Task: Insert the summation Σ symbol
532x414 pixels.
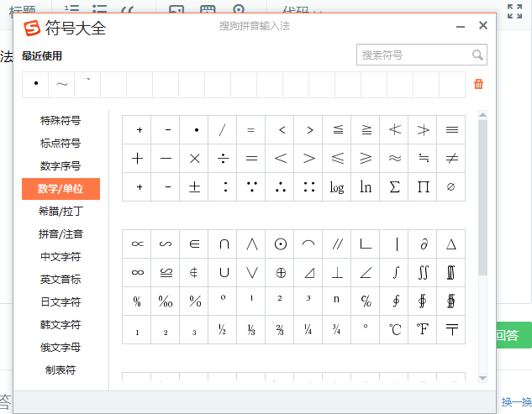Action: coord(394,186)
